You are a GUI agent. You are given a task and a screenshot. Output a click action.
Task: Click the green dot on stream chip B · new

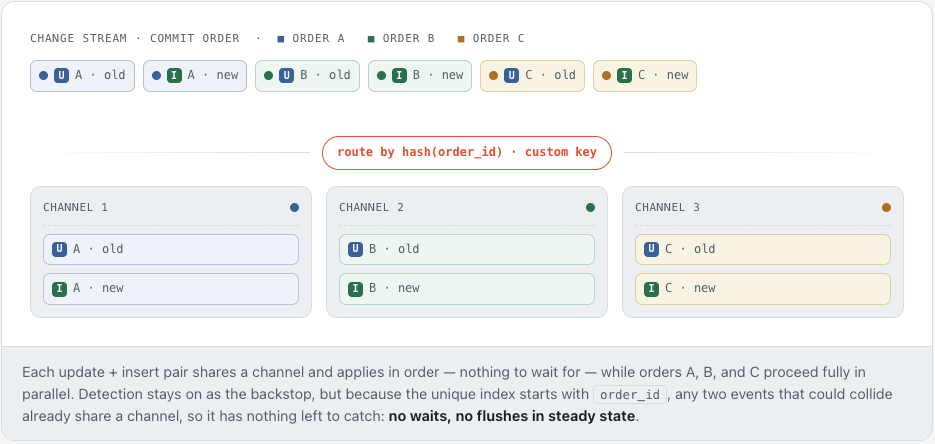[x=381, y=76]
